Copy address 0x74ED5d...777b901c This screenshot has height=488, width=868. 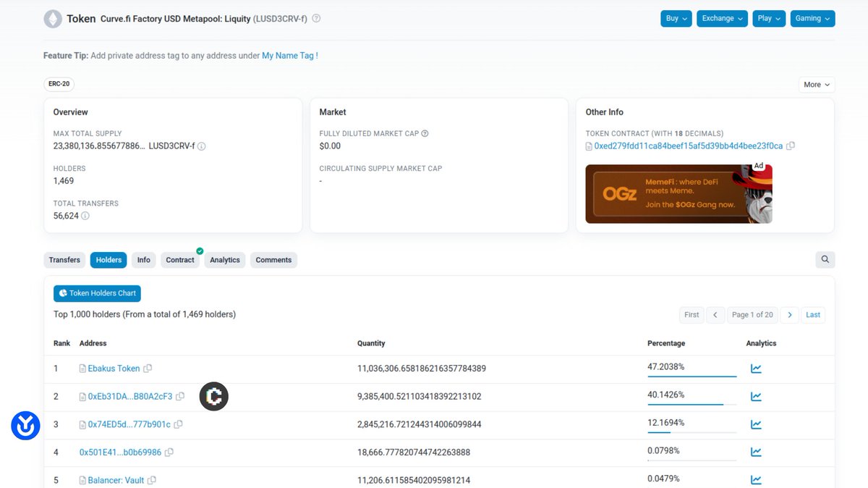coord(178,424)
